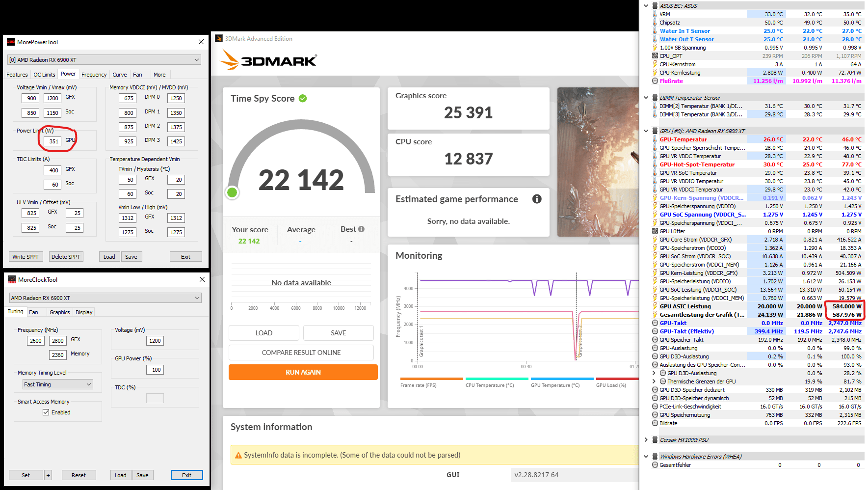Screen dimensions: 868x490
Task: Click the plus button next to Set
Action: (48, 475)
